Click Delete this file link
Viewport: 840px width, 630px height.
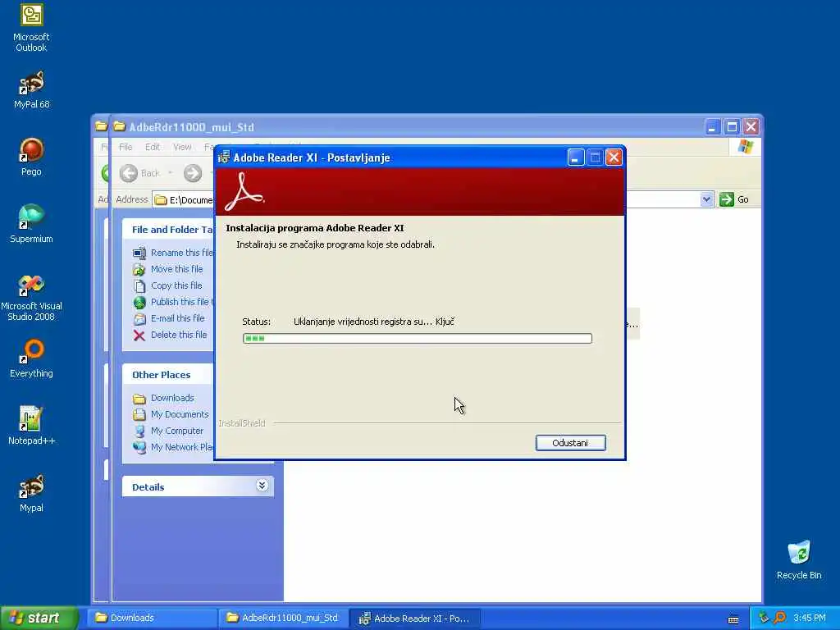(178, 335)
